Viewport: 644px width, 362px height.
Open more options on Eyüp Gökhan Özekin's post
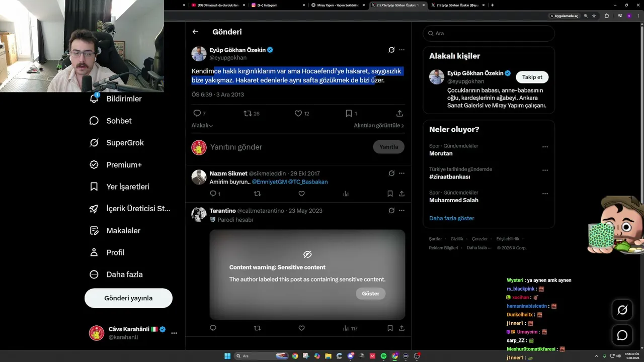coord(401,50)
